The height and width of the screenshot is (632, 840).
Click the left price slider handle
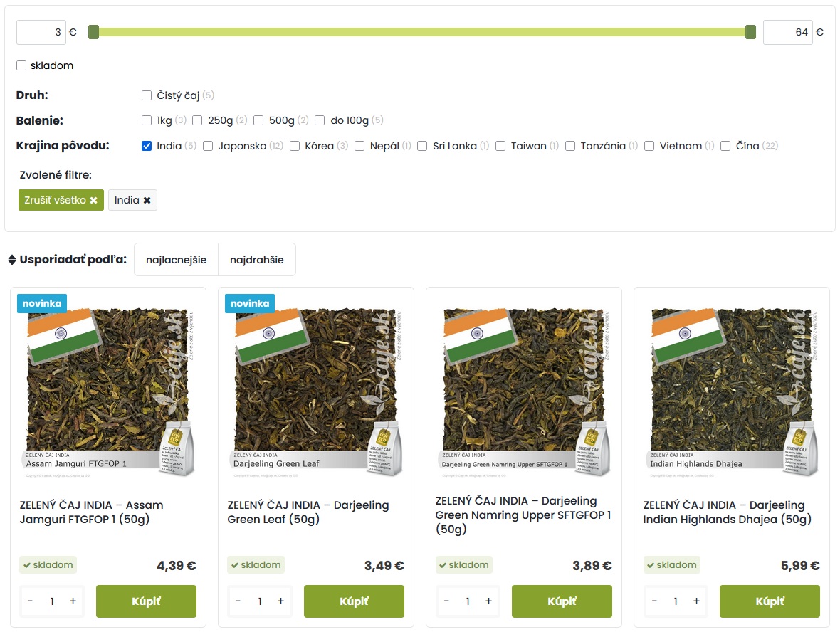(x=93, y=32)
